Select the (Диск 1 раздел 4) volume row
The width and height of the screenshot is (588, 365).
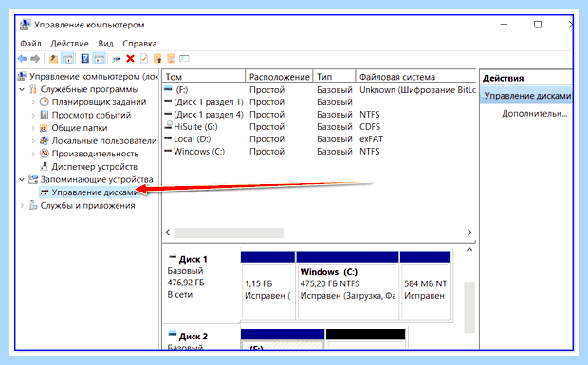[320, 115]
